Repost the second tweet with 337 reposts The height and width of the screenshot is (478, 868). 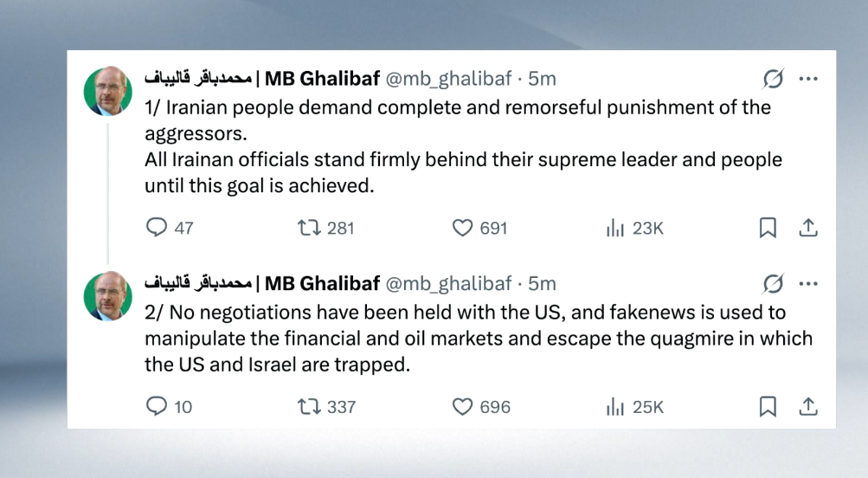pos(309,406)
